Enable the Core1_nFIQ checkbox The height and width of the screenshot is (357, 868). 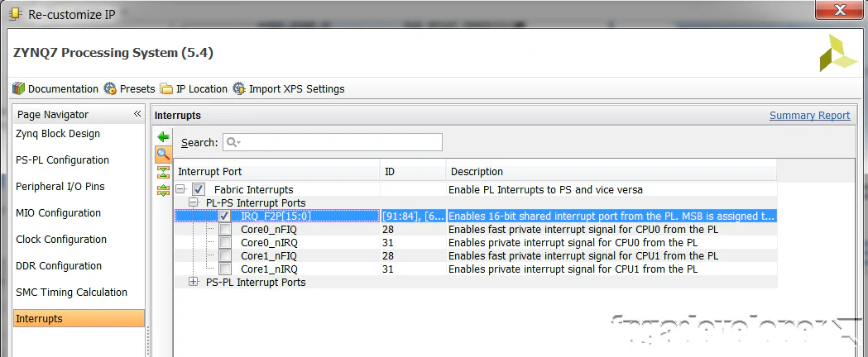coord(225,256)
